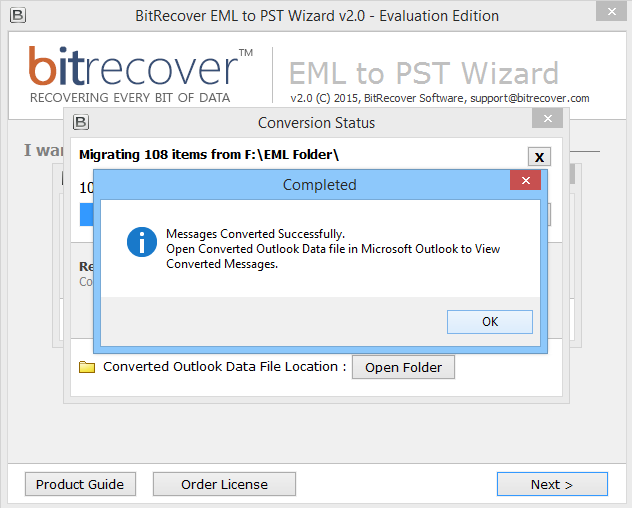Open the Product Guide
632x508 pixels.
pos(80,484)
